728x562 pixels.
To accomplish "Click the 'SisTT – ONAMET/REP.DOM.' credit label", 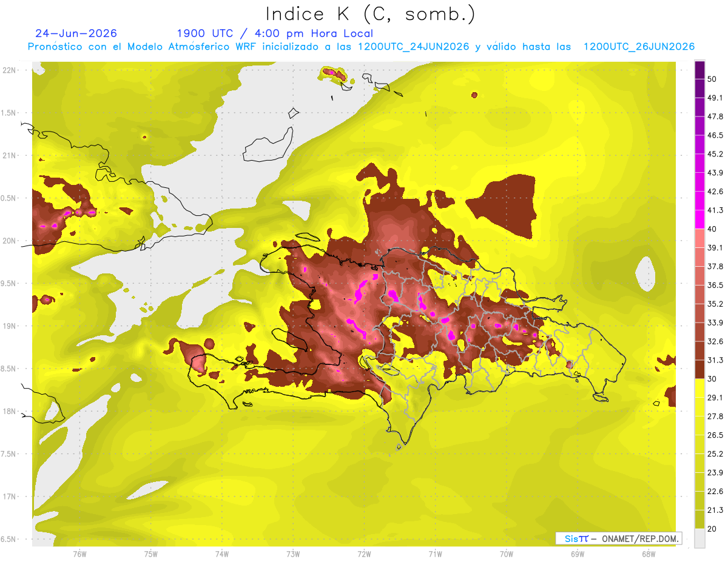I will coord(618,538).
